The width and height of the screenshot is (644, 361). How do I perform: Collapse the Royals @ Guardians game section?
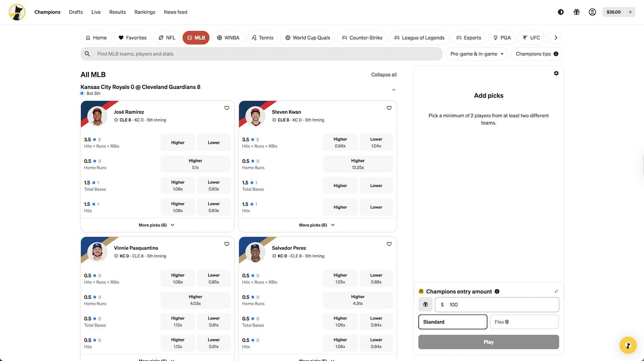(394, 90)
